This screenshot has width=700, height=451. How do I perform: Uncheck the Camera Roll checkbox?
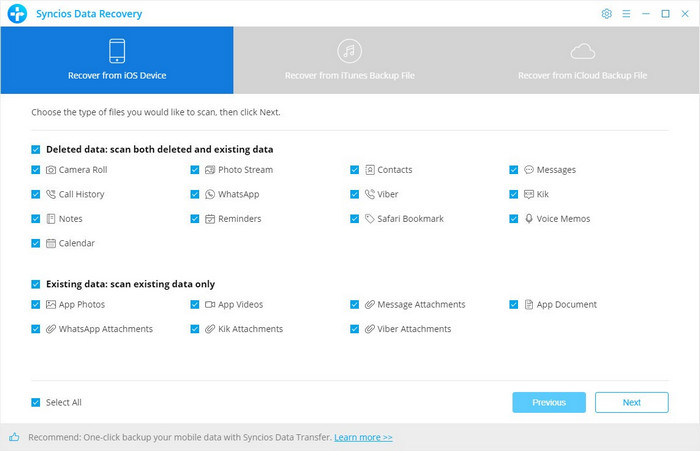click(x=36, y=170)
